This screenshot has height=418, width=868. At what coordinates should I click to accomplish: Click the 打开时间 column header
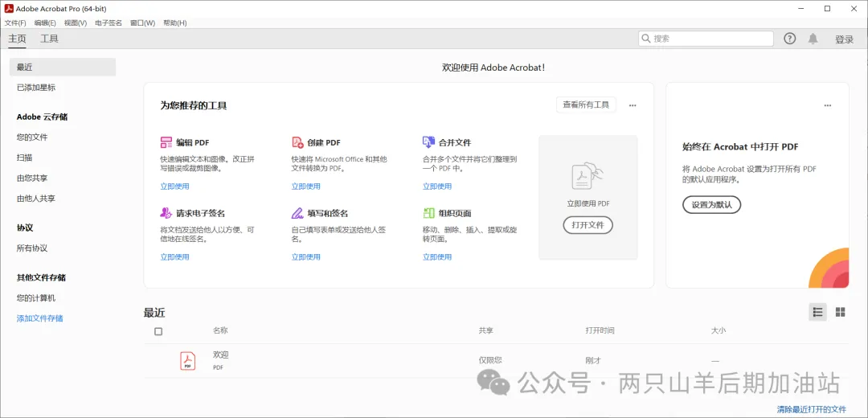point(600,330)
